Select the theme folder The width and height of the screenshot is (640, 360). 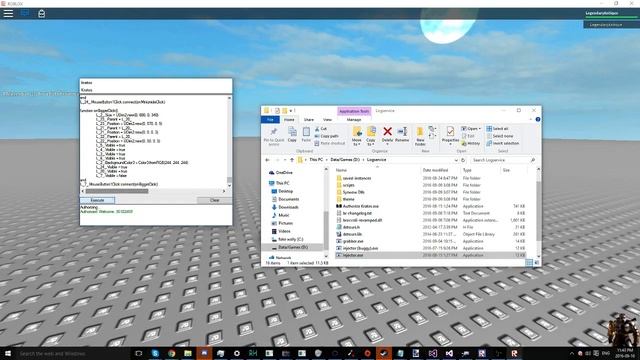click(x=349, y=199)
